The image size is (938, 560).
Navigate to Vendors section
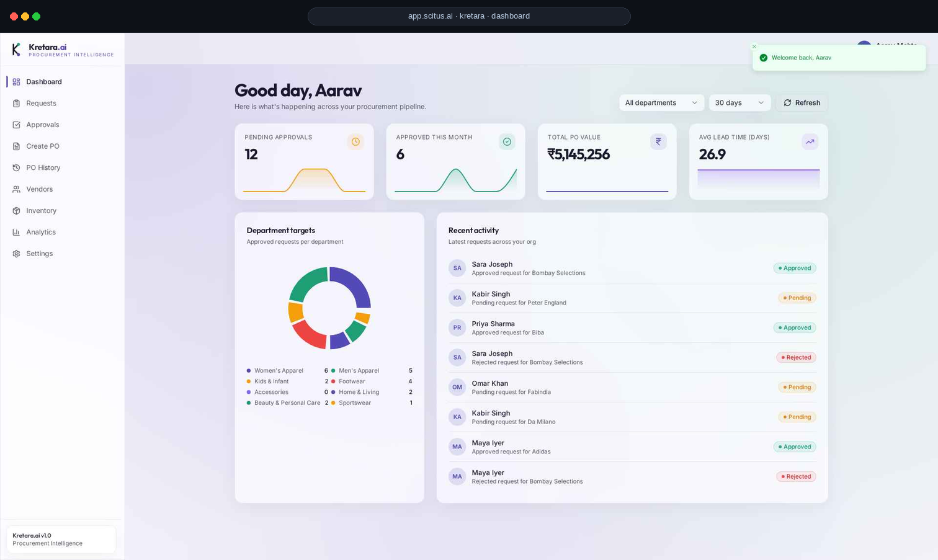click(62, 189)
